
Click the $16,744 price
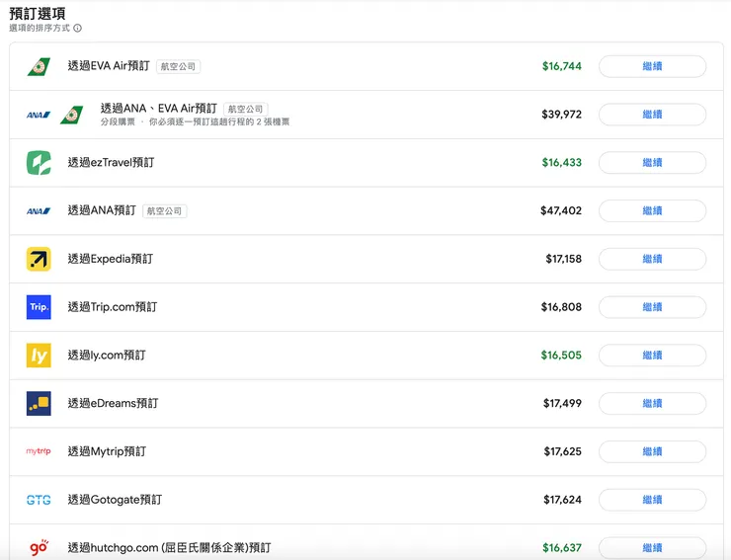point(562,66)
